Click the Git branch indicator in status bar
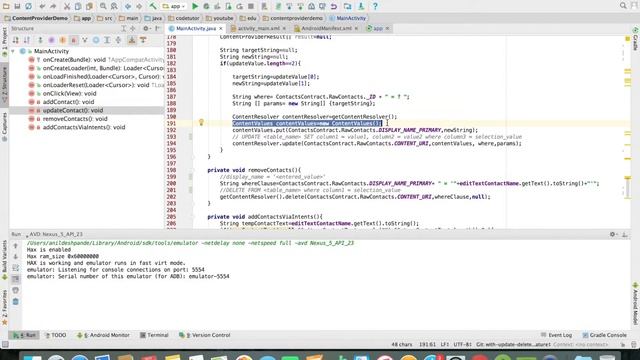640x360 pixels. [x=513, y=344]
